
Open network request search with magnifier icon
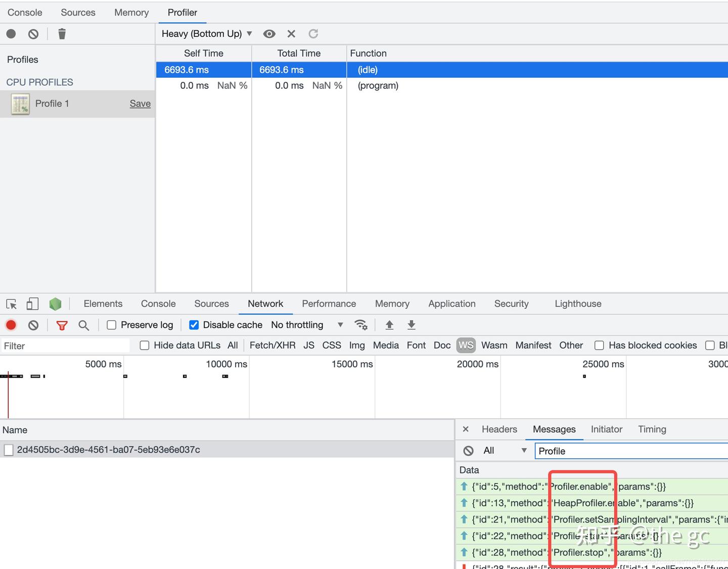point(84,325)
